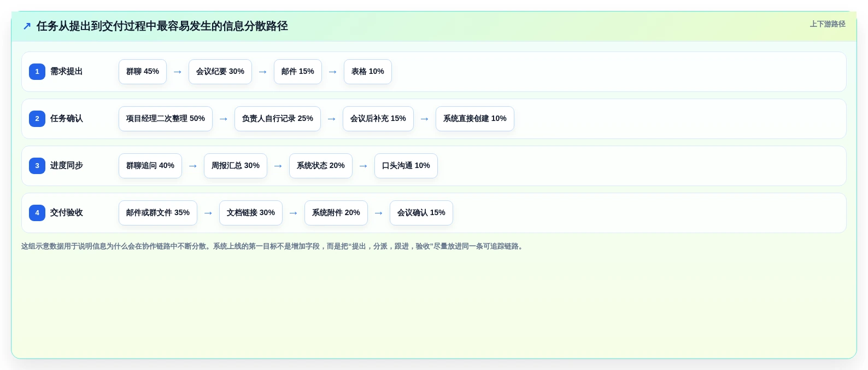The image size is (868, 370).
Task: Click the 任务确认 stage label
Action: pyautogui.click(x=67, y=119)
